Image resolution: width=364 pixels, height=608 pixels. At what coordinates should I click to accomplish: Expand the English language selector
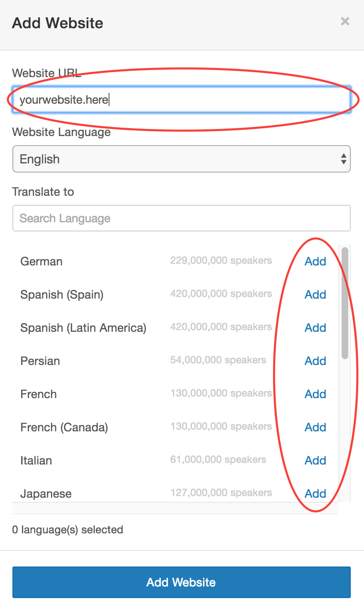click(182, 159)
